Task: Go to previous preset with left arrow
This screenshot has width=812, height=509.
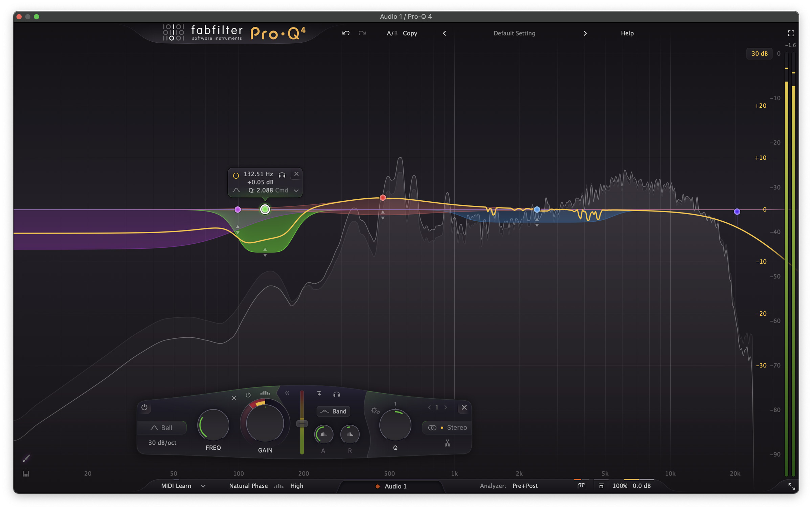Action: [444, 33]
